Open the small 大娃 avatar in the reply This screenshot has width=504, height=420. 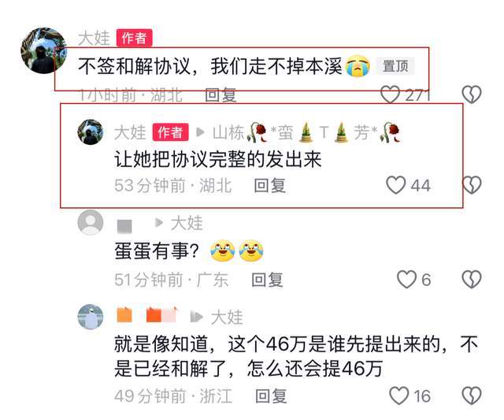[91, 132]
